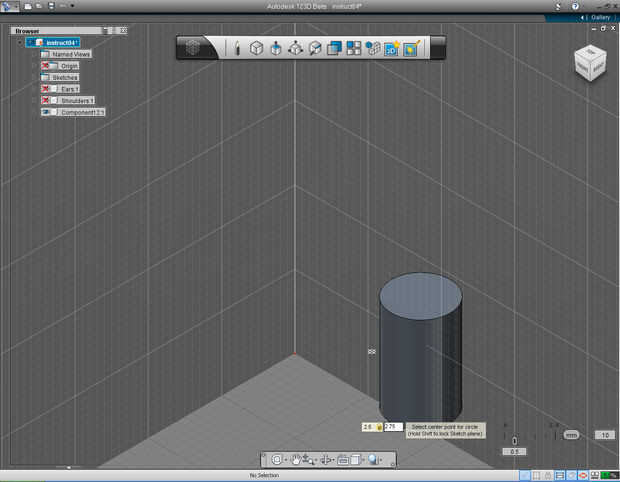620x482 pixels.
Task: Open the globe environment dropdown arrow
Action: pos(381,460)
